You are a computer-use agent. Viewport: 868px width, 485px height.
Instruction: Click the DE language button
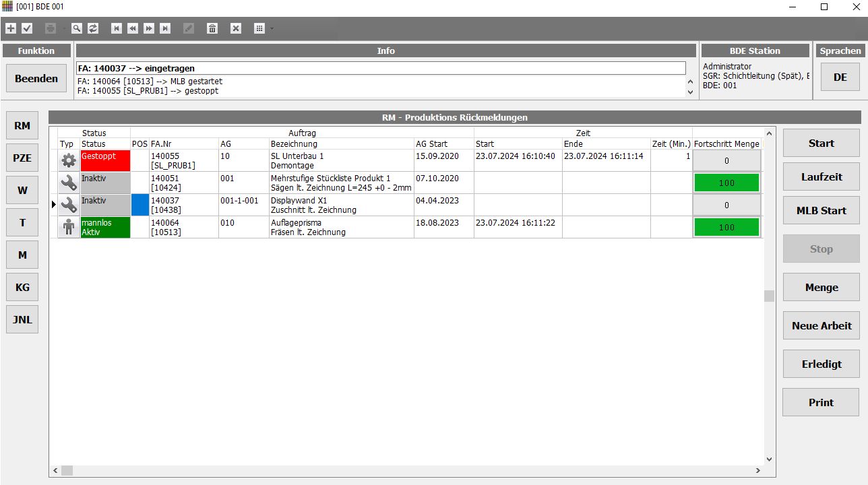pos(840,77)
